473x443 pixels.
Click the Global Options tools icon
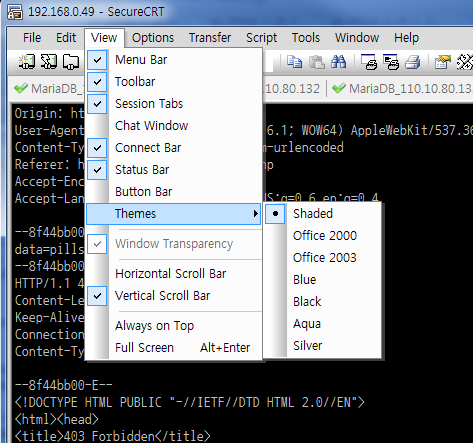(x=465, y=62)
